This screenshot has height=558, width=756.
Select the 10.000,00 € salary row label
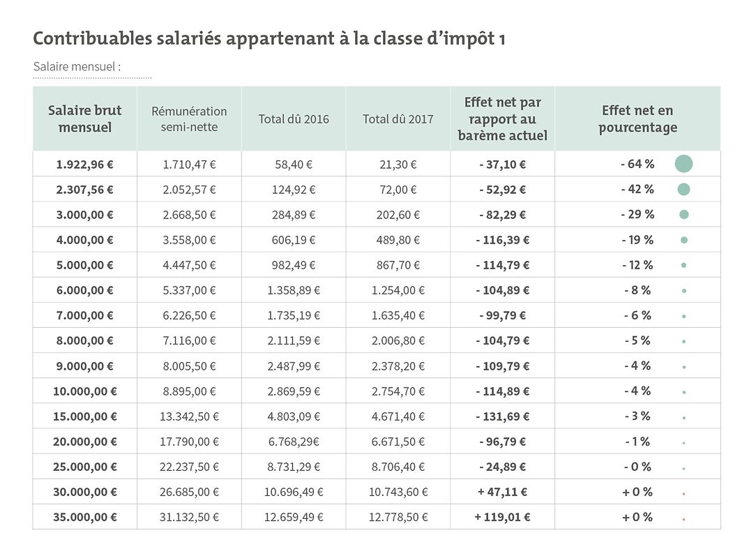point(84,391)
